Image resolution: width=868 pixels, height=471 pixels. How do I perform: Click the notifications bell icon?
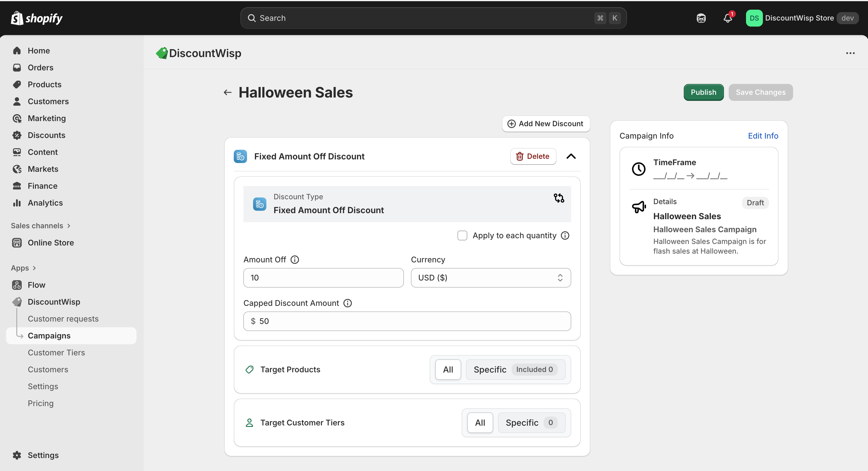coord(728,18)
